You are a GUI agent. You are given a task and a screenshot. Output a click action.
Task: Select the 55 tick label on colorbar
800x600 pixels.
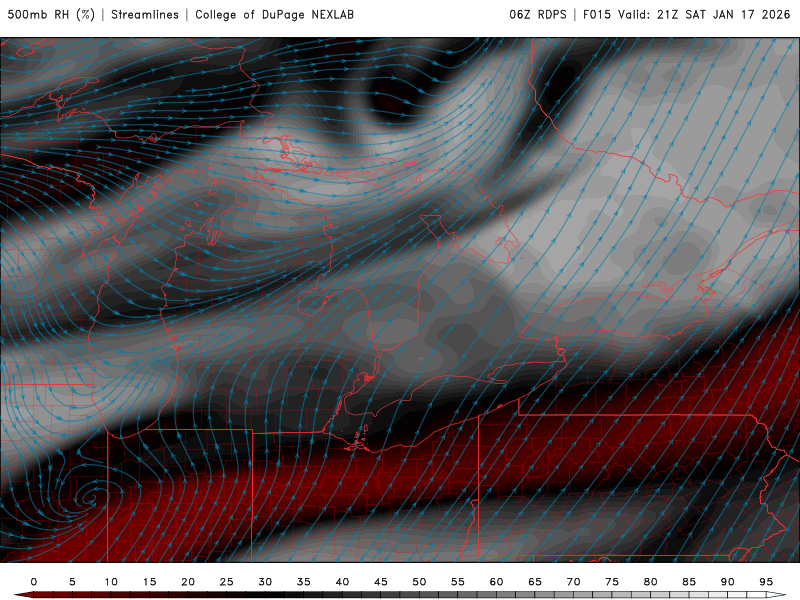pyautogui.click(x=458, y=582)
